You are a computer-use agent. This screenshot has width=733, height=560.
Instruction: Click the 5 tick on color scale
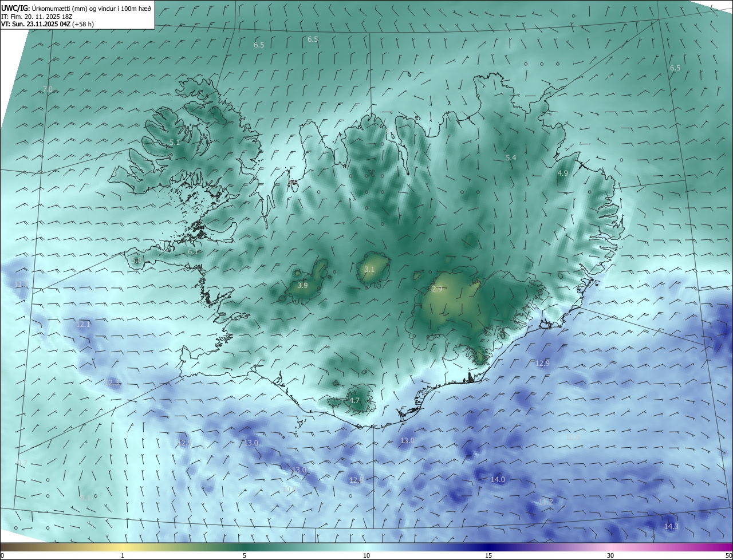click(x=245, y=555)
